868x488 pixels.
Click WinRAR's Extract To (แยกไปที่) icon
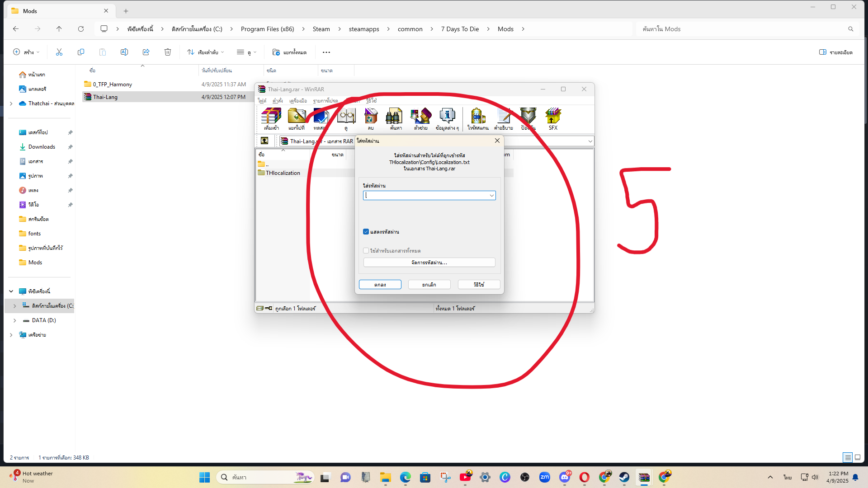point(297,119)
